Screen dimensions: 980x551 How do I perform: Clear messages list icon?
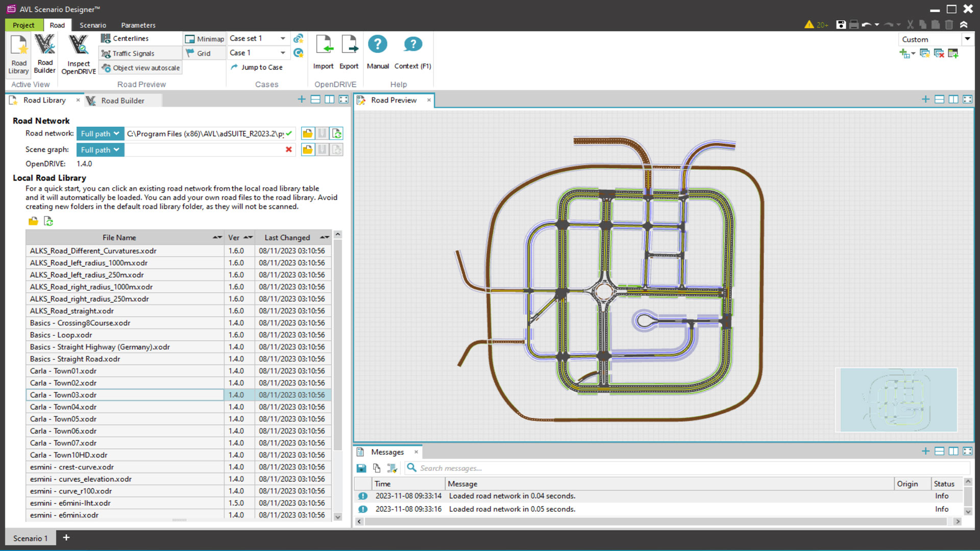[392, 468]
